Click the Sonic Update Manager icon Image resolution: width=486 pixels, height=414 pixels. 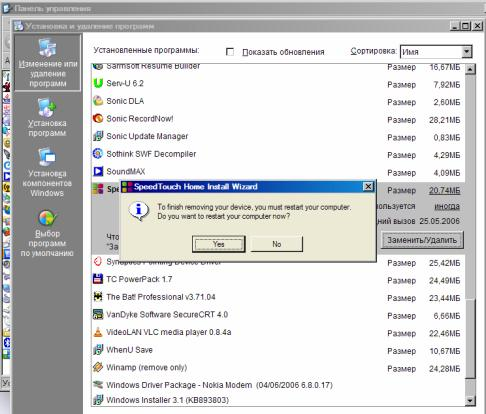[98, 136]
